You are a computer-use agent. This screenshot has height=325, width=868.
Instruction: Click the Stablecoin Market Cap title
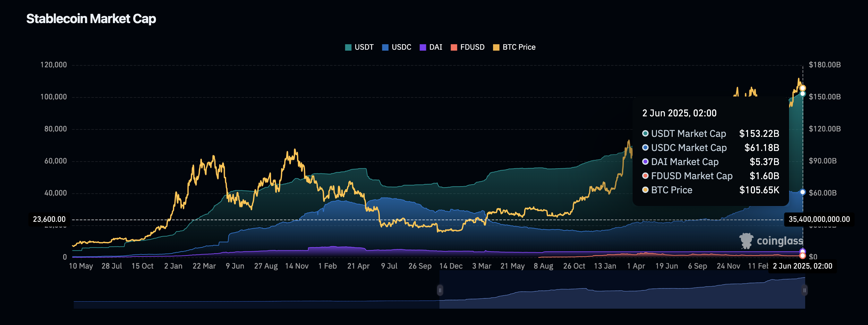tap(91, 19)
